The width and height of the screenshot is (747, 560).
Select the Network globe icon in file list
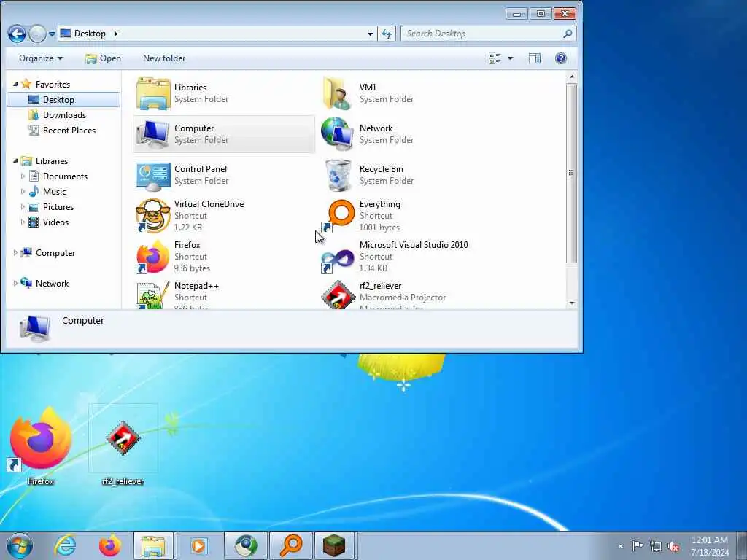(x=337, y=134)
